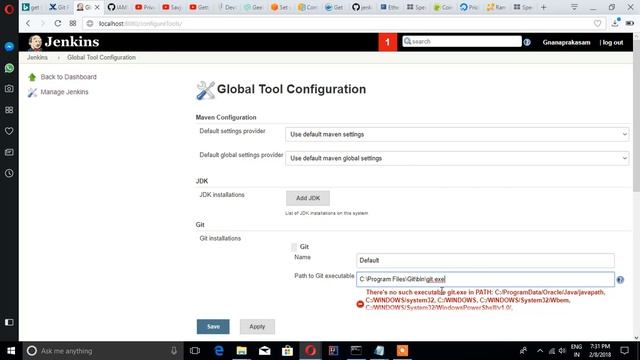Open the Manage Jenkins link
Screen dimensions: 640x360
(64, 92)
